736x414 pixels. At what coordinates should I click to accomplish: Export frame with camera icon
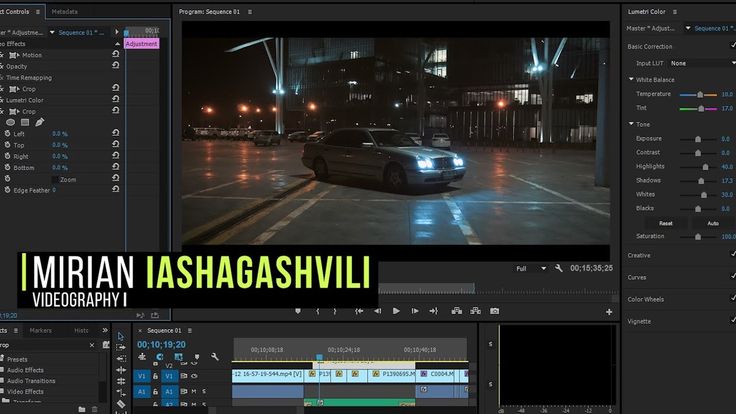[494, 311]
